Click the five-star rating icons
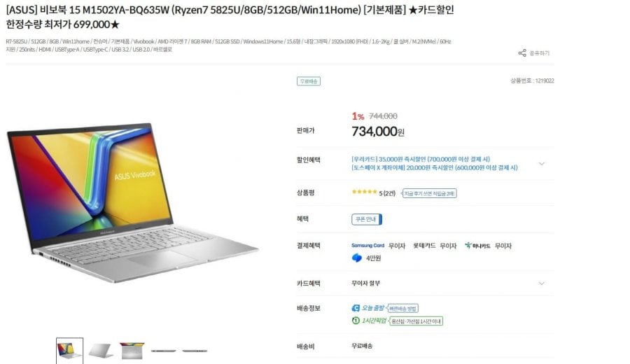Viewport: 630px width, 364px height. coord(364,192)
